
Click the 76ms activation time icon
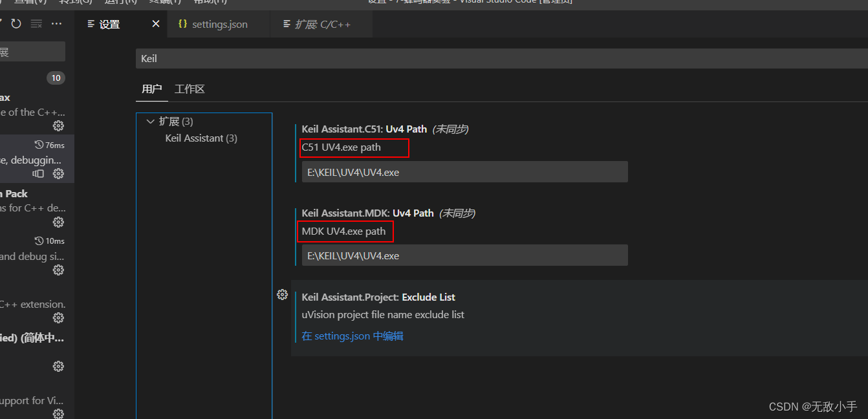click(x=39, y=145)
